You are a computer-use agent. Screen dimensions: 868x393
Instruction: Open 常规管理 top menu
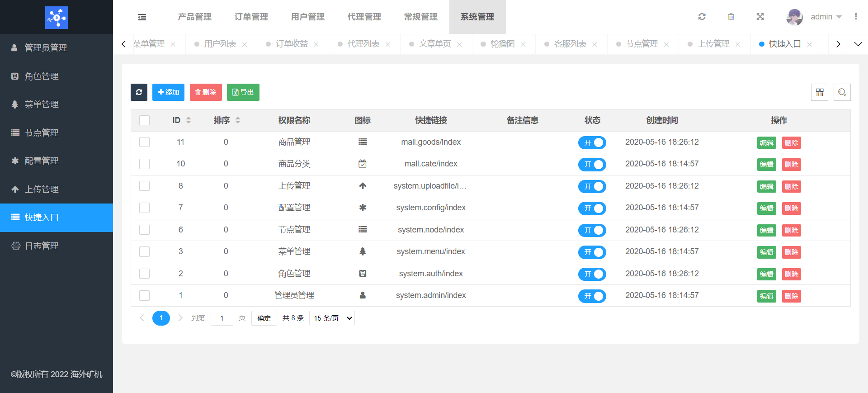pyautogui.click(x=421, y=17)
